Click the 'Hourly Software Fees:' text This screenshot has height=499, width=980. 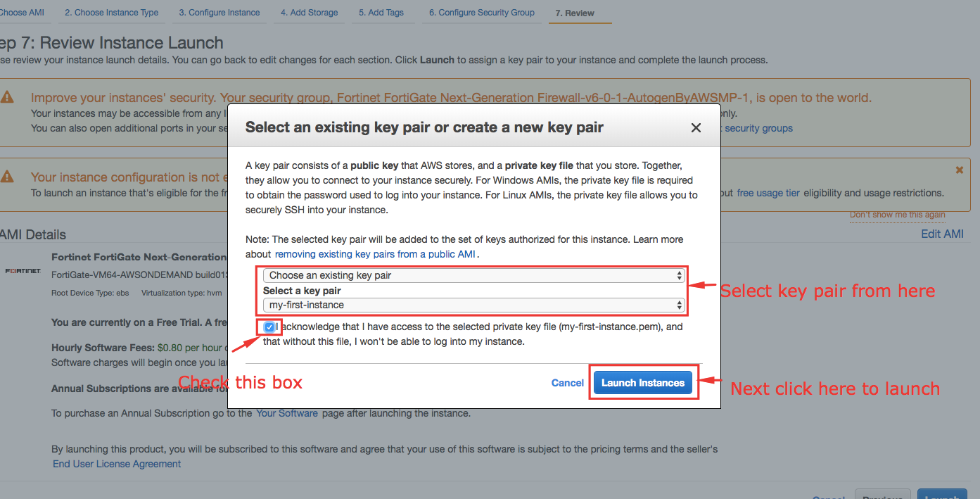coord(103,348)
